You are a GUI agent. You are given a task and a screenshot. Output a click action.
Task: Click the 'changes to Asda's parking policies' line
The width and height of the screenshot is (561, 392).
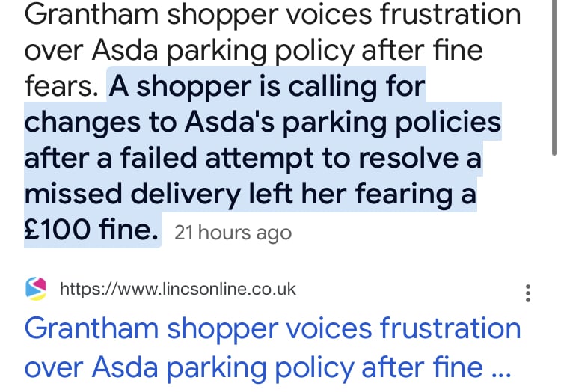pyautogui.click(x=263, y=123)
